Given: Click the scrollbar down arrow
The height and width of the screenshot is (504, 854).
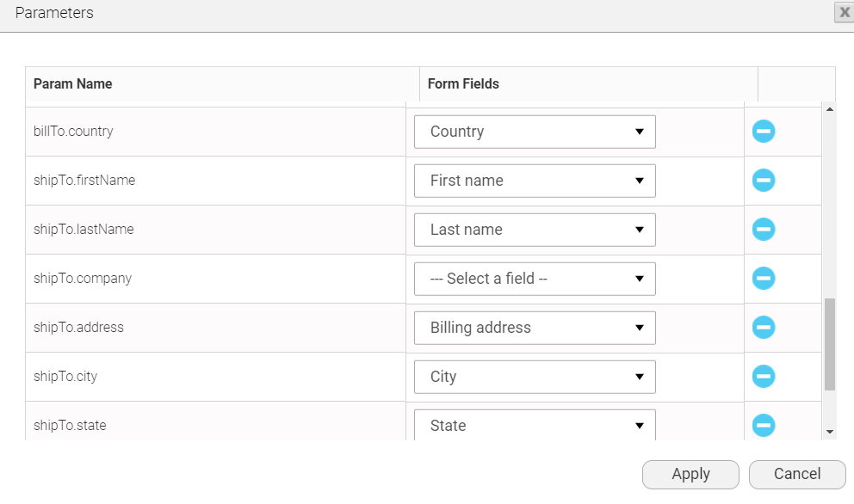Looking at the screenshot, I should pos(829,430).
